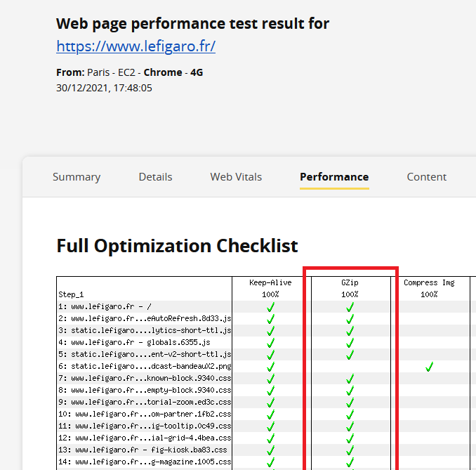Viewport: 476px width, 470px height.
Task: Click the 'Full Optimization Checklist' heading
Action: coord(178,246)
